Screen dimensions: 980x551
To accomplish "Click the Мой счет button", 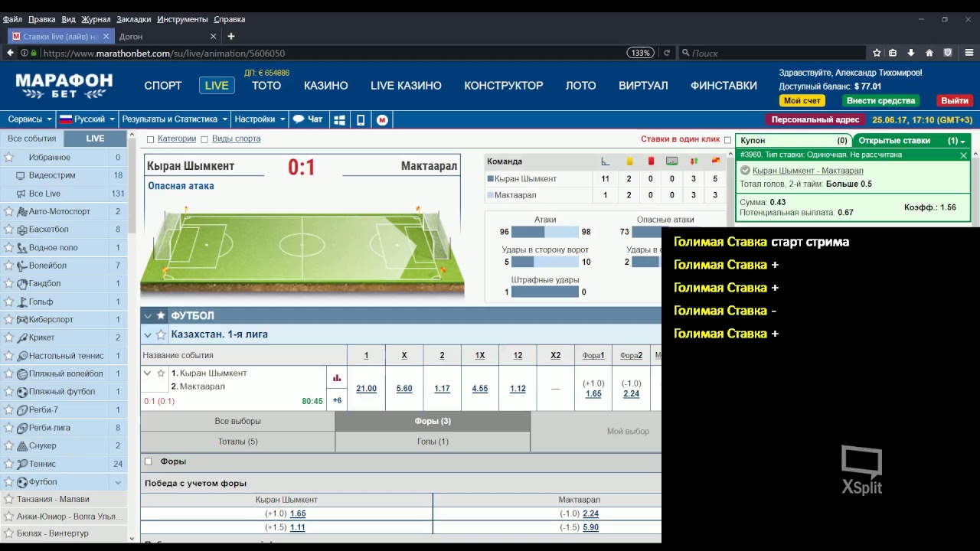I will 802,101.
